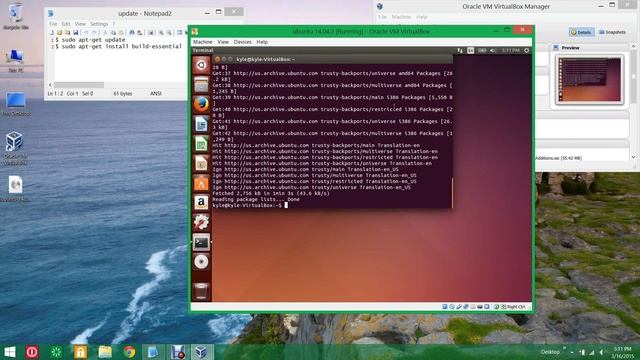Click the ANSI encoding in Notepad2 status bar
The height and width of the screenshot is (360, 640).
tap(156, 93)
